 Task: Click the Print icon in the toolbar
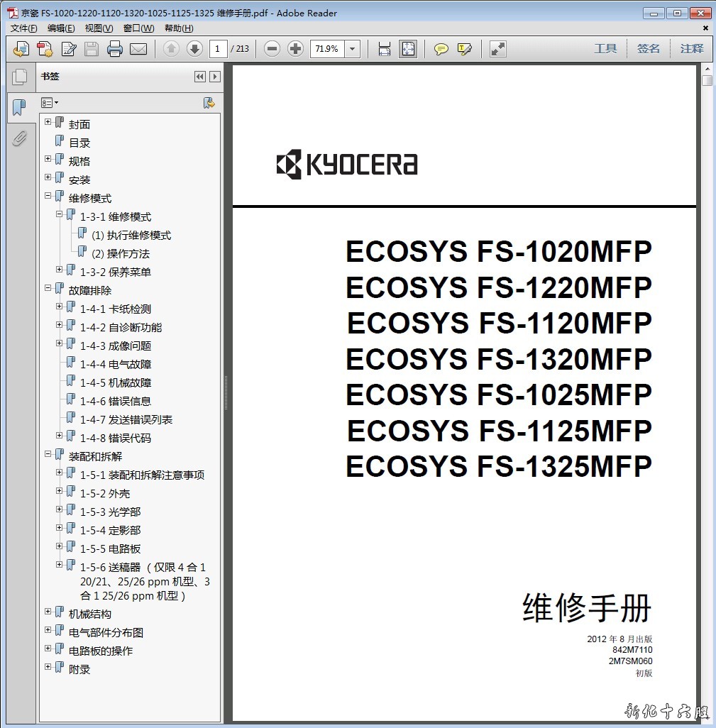[115, 49]
